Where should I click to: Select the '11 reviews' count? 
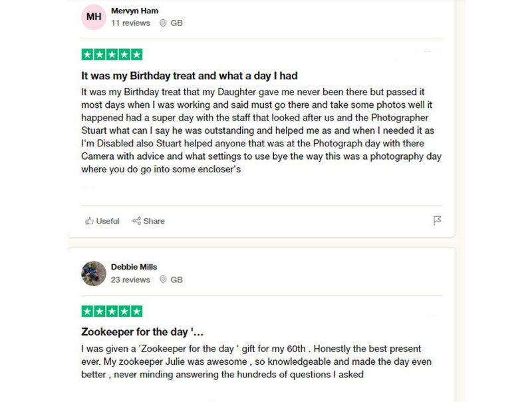130,23
